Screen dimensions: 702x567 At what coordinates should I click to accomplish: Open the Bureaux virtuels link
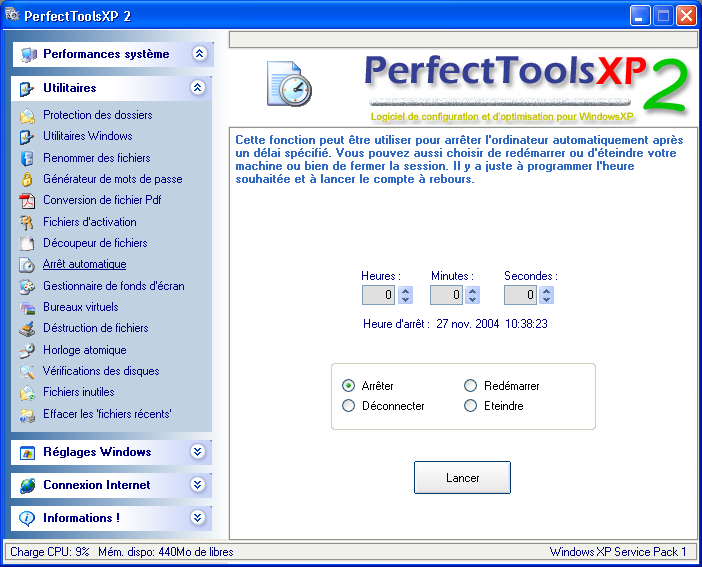(x=81, y=307)
